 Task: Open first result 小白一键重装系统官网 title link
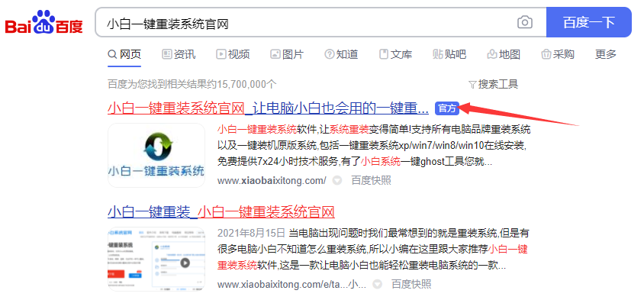[268, 108]
